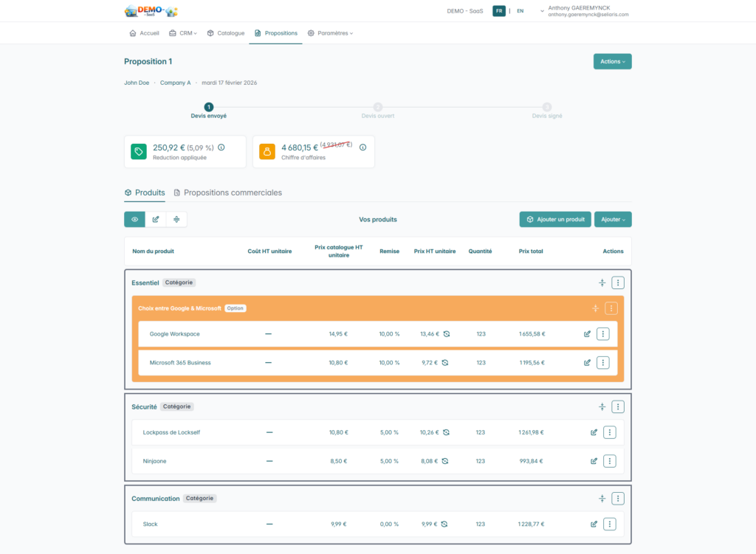Viewport: 756px width, 554px height.
Task: Open the Company A link
Action: [175, 83]
